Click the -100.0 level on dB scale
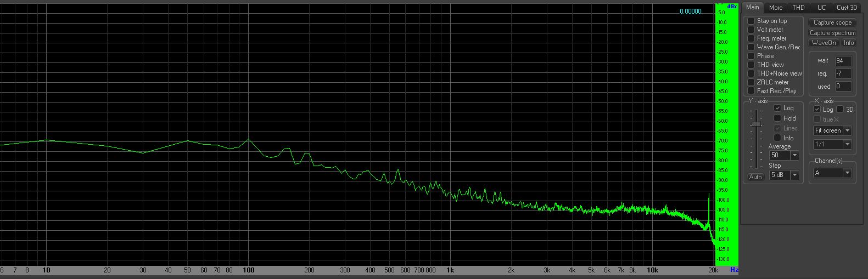The image size is (868, 279). [723, 200]
